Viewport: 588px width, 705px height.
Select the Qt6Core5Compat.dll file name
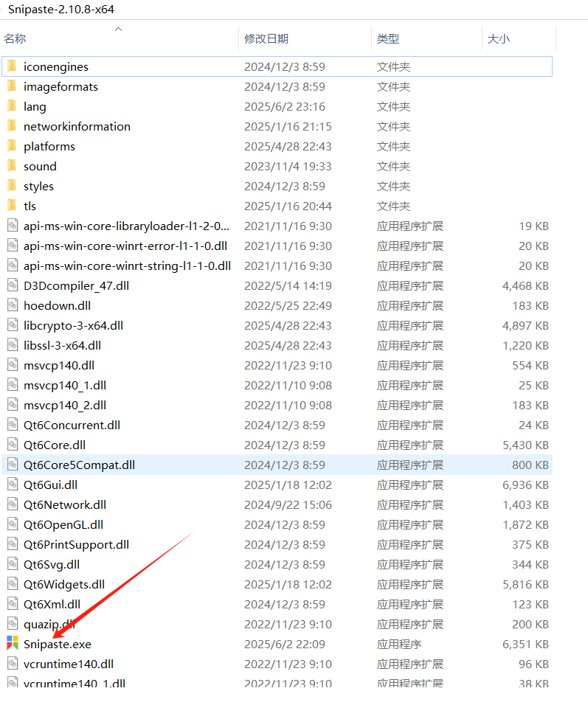click(79, 465)
